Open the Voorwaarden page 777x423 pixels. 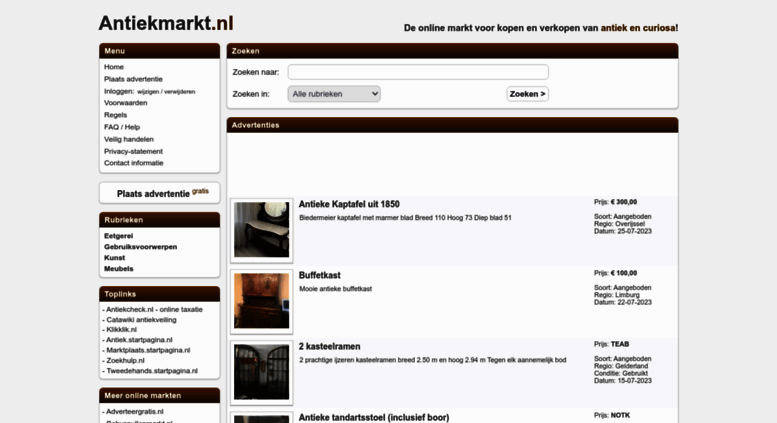pos(125,103)
